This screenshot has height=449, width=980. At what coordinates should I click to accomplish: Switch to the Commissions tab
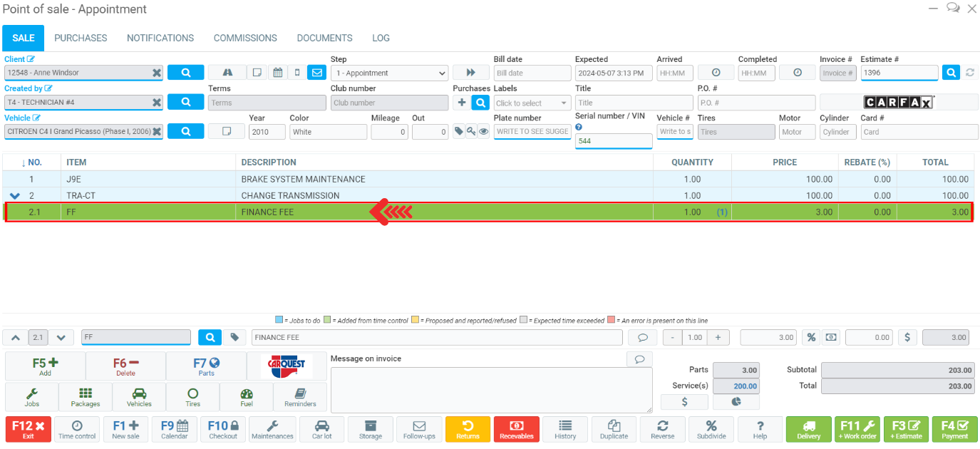click(245, 38)
